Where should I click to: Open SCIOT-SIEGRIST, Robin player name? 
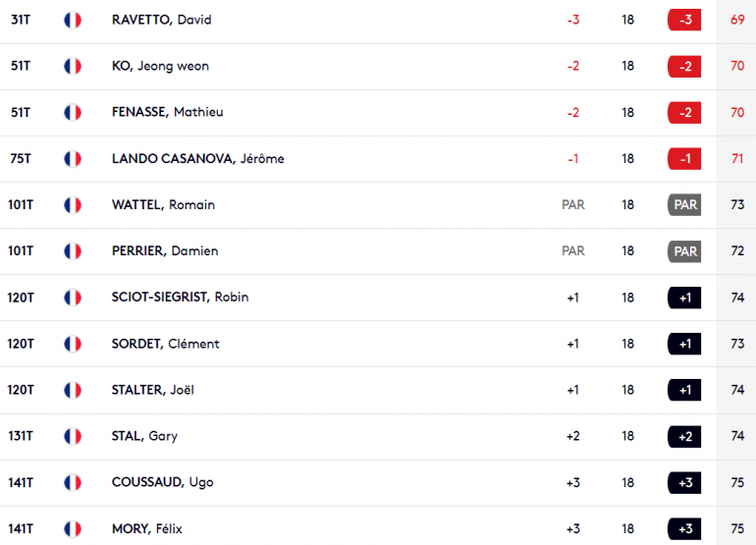180,298
